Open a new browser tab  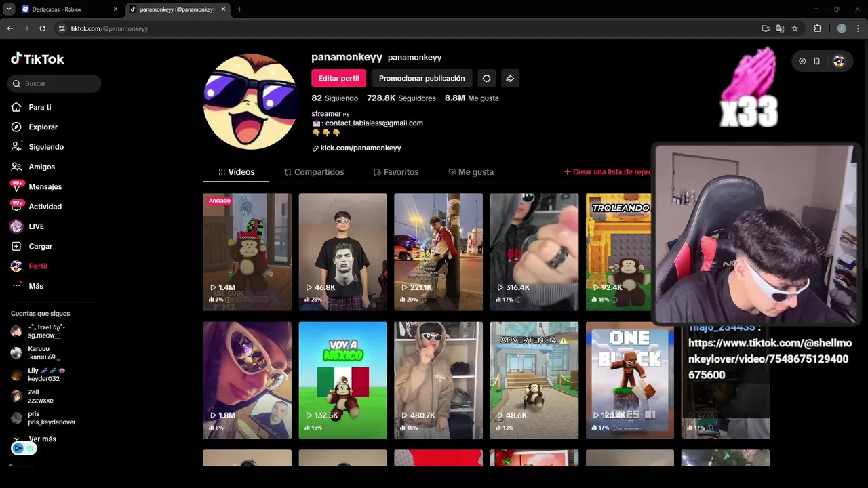[x=239, y=9]
